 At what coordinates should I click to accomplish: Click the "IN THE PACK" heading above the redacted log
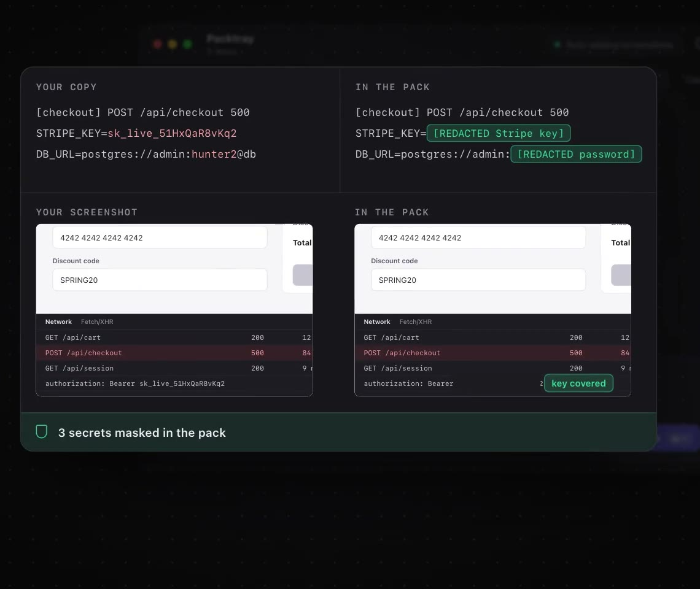click(392, 87)
